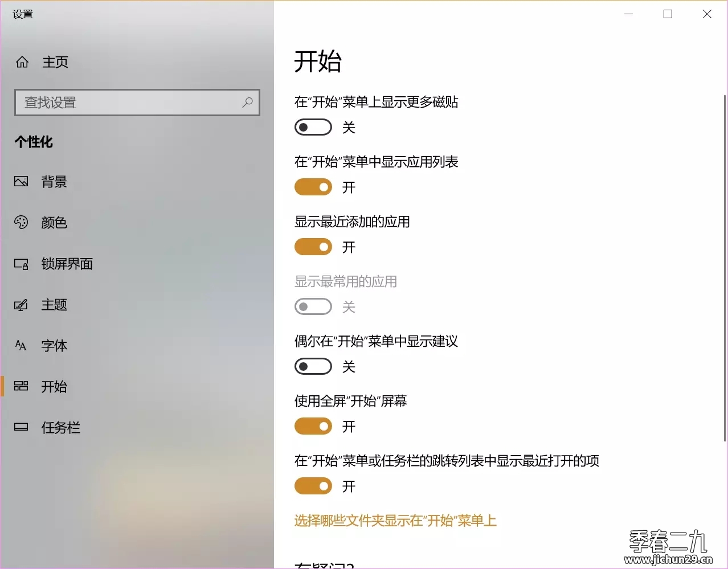Screen dimensions: 728x569
Task: Close the 设置 window
Action: pos(707,14)
